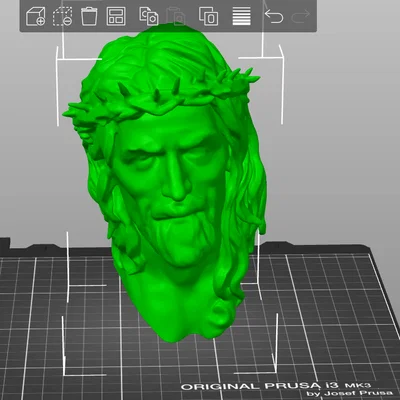The image size is (400, 400).
Task: Toggle variable layer height stripes icon
Action: pos(242,16)
